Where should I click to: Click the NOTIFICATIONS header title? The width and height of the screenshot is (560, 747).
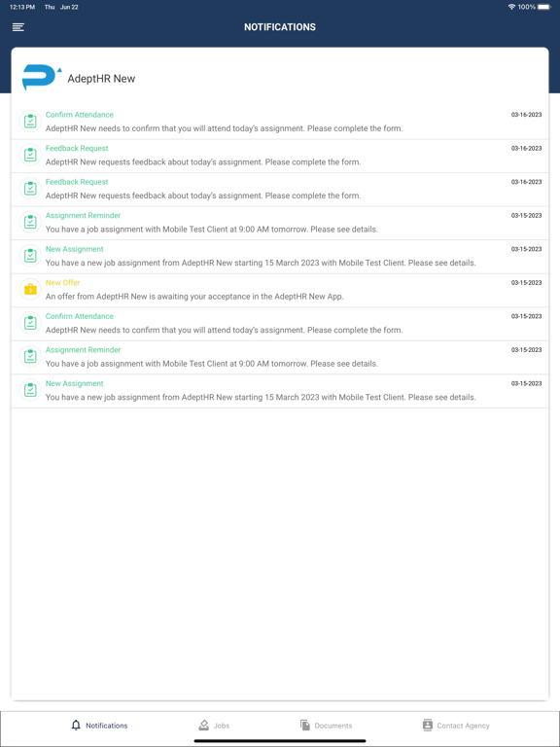pyautogui.click(x=280, y=27)
